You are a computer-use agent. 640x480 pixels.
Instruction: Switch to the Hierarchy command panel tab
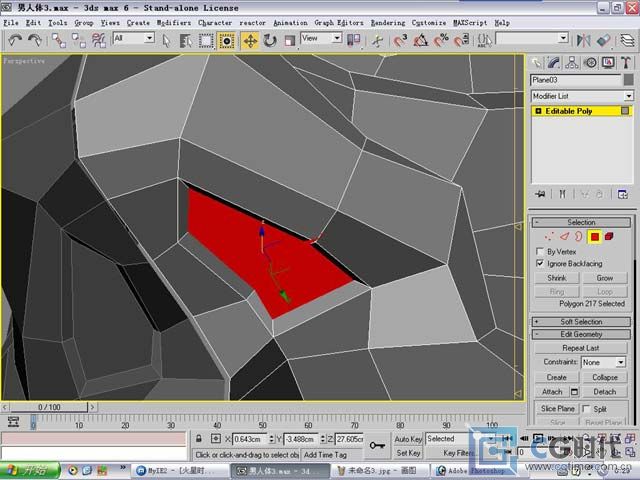point(572,63)
